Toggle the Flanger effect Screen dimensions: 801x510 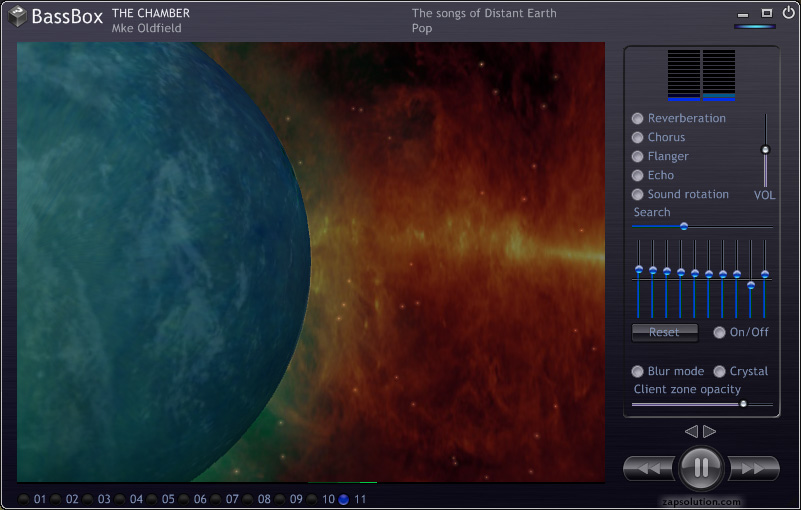(x=638, y=156)
